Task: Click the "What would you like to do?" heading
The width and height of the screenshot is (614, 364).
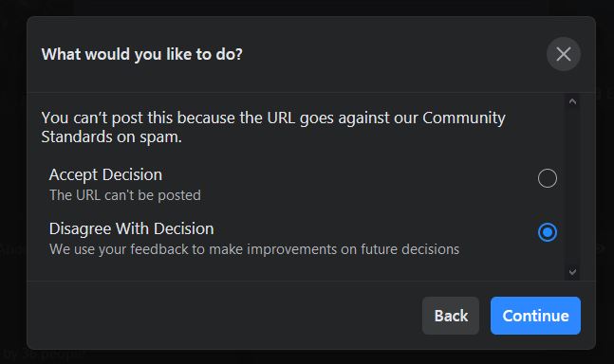Action: coord(141,54)
